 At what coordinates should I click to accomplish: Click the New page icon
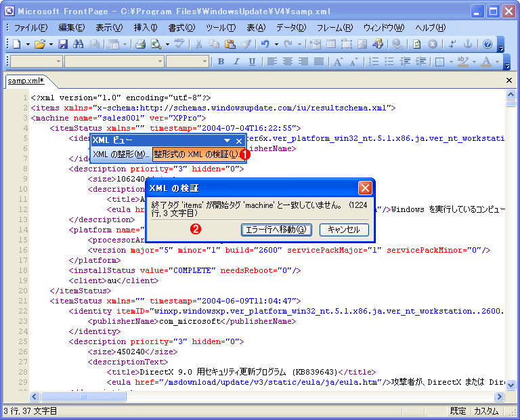[x=16, y=44]
